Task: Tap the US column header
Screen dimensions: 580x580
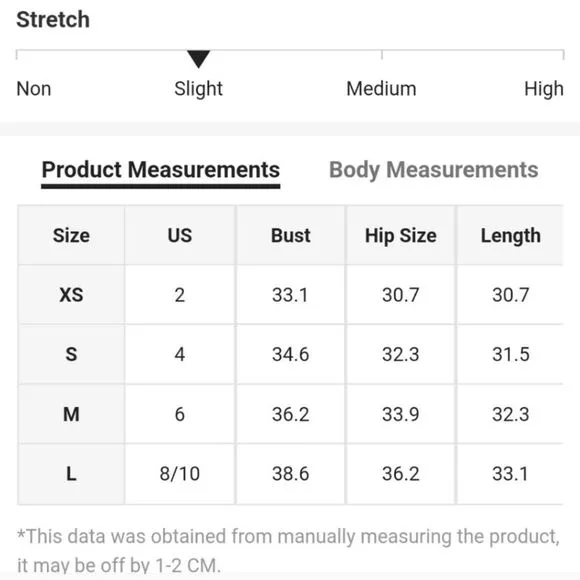Action: [x=180, y=235]
